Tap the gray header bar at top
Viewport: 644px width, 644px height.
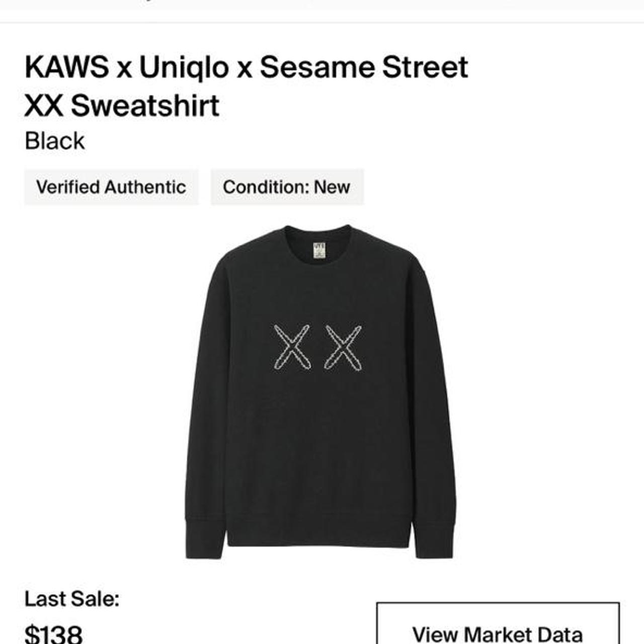pyautogui.click(x=322, y=5)
